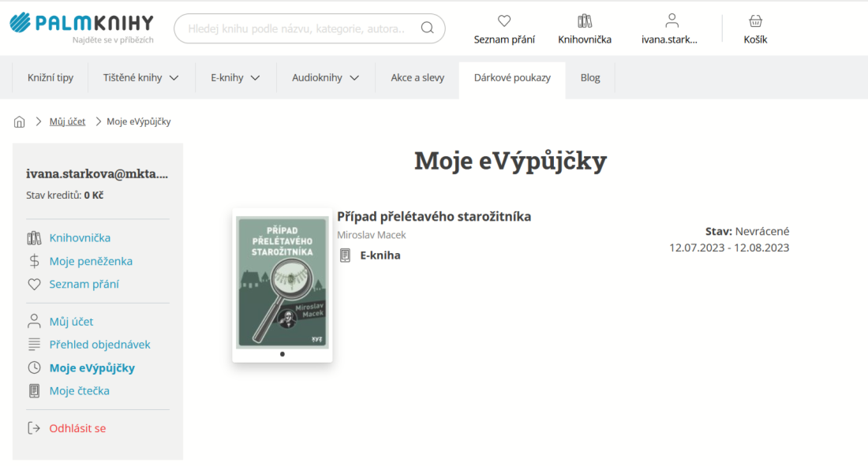Open sidebar Knihovnička link
Image resolution: width=868 pixels, height=466 pixels.
80,238
